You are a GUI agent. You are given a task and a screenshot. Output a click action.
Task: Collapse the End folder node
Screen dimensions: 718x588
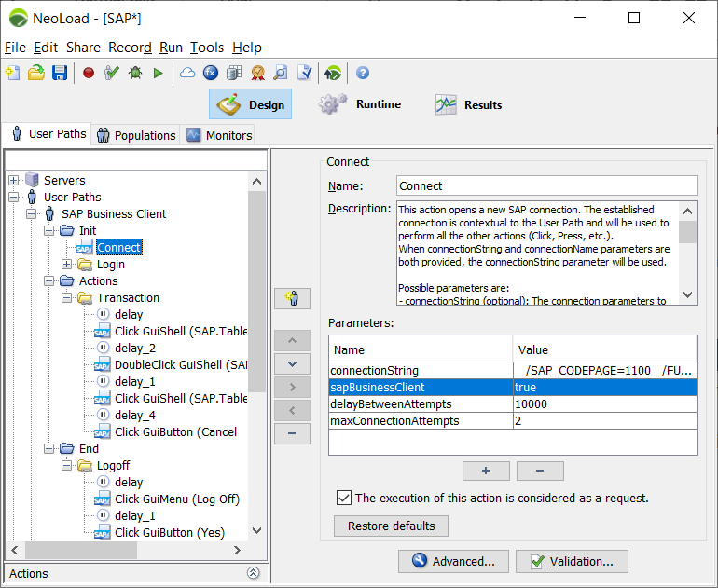(49, 449)
